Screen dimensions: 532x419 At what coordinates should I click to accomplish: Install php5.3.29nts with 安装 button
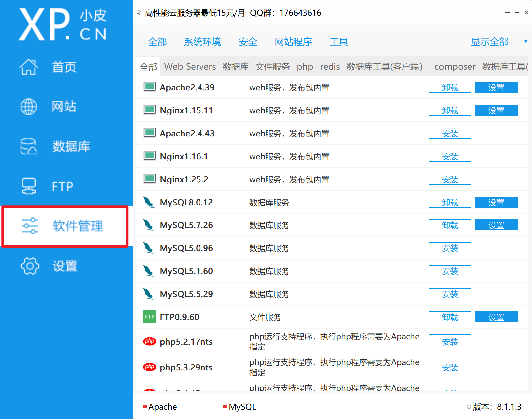[450, 367]
